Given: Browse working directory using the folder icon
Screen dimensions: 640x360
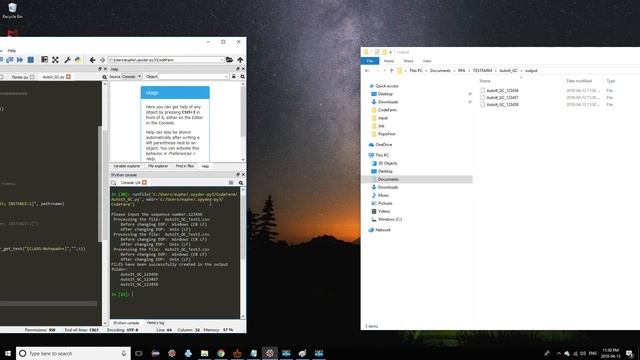Looking at the screenshot, I should tap(229, 60).
